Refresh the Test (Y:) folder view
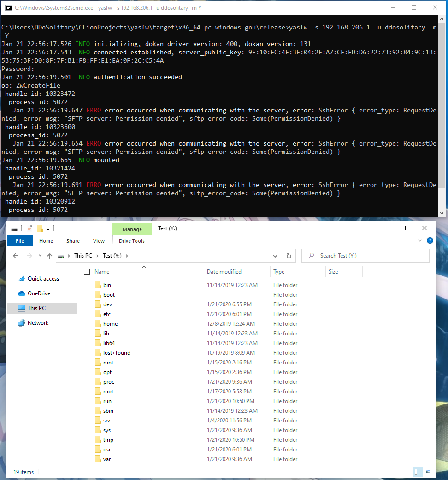448x480 pixels. [289, 256]
